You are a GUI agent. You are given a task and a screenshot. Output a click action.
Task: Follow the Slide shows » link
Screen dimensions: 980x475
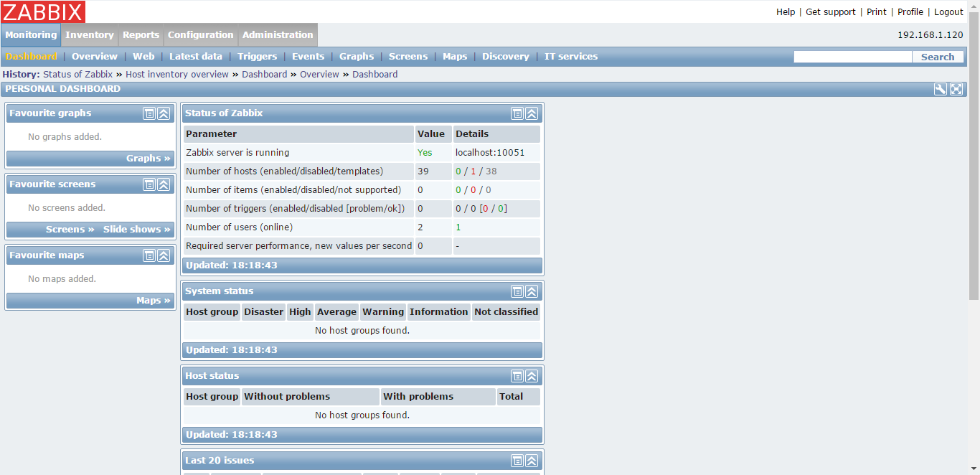click(137, 230)
